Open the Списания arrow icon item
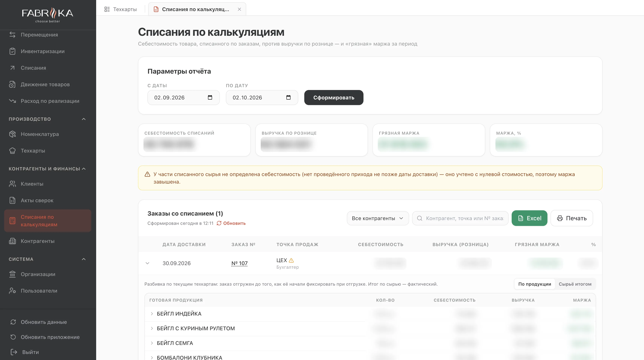The image size is (644, 360). click(12, 68)
